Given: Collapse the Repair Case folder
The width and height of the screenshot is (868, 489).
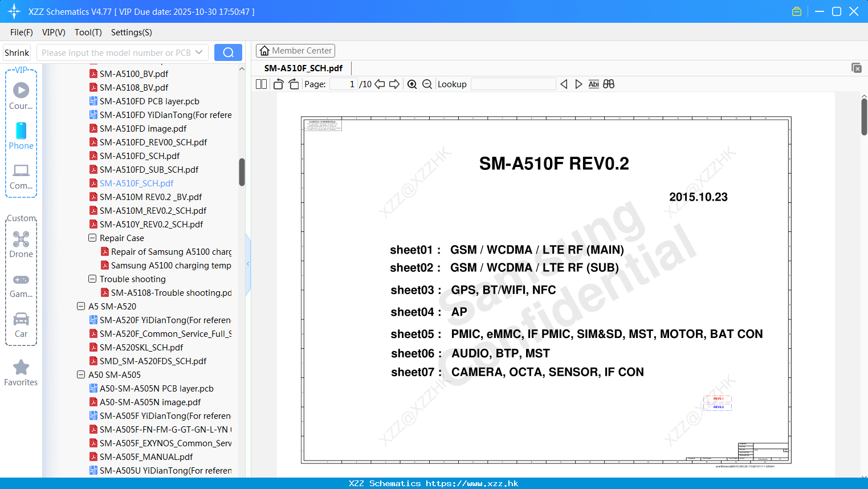Looking at the screenshot, I should point(92,238).
